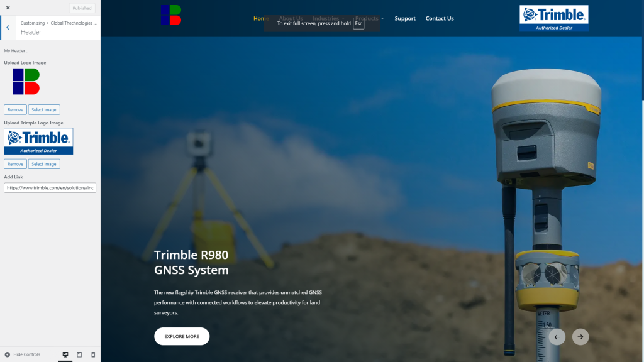This screenshot has width=644, height=362.
Task: Go back using the left chevron arrow
Action: pos(8,28)
